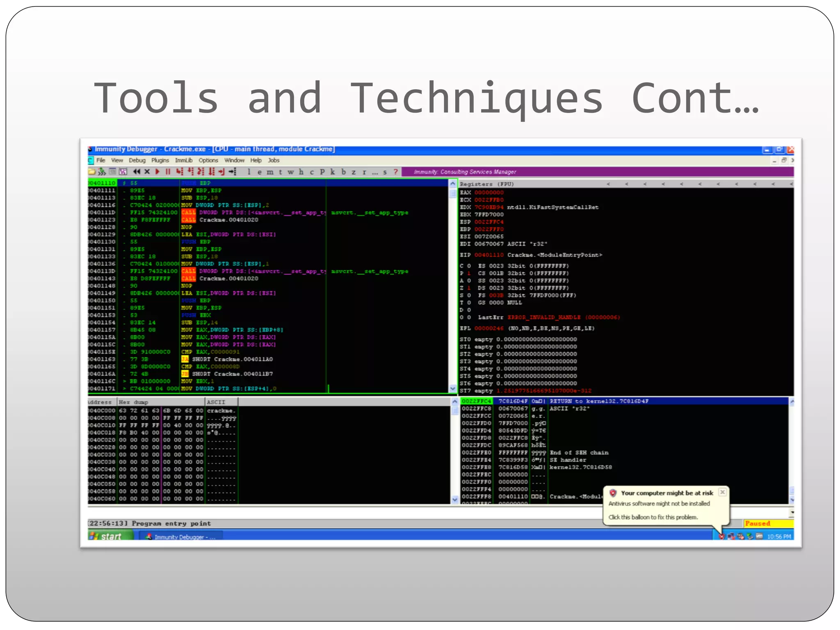The height and width of the screenshot is (630, 840).
Task: Open Source window with 's' button
Action: (x=385, y=172)
